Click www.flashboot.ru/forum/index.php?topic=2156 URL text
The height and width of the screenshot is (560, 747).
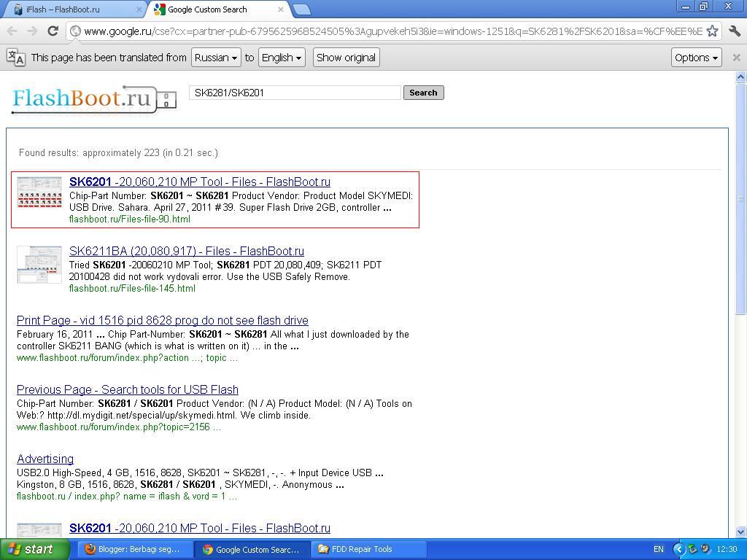(119, 427)
